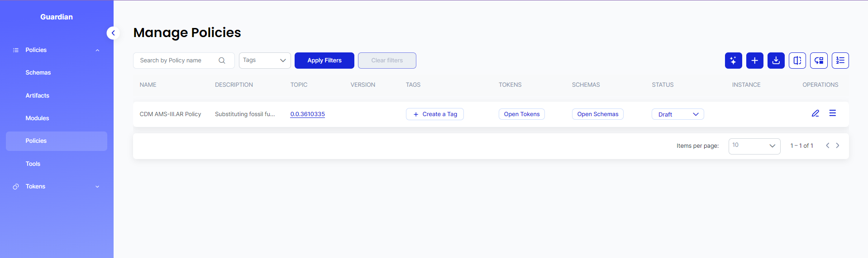
Task: Click the plus icon to create policy
Action: (x=754, y=61)
